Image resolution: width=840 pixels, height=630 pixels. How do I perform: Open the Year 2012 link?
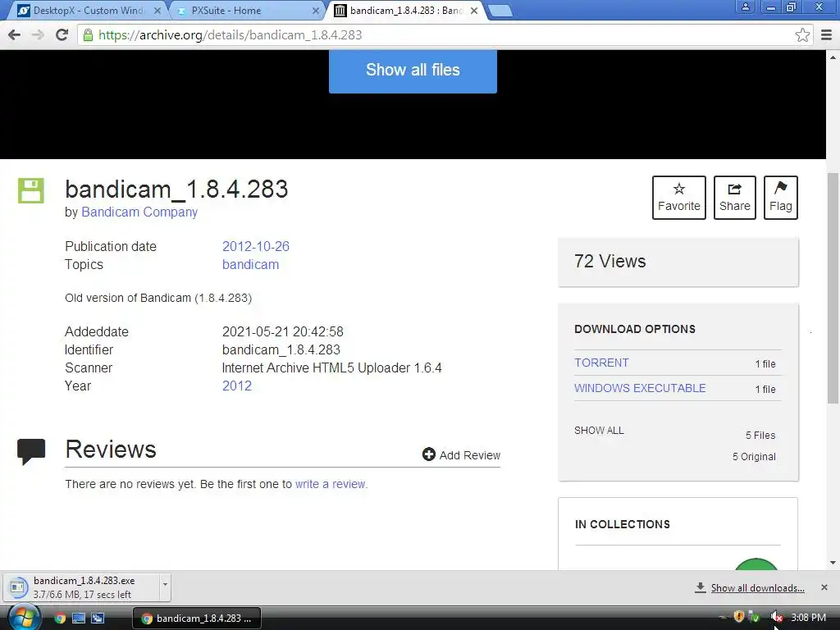tap(237, 386)
